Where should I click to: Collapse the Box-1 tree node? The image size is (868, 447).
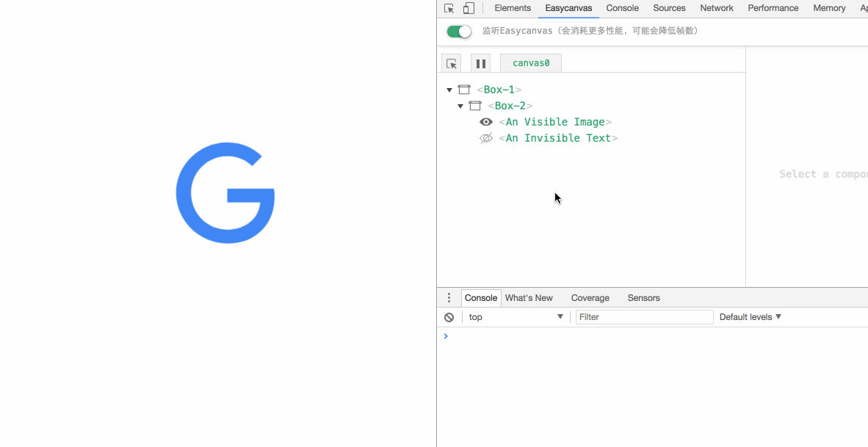449,90
